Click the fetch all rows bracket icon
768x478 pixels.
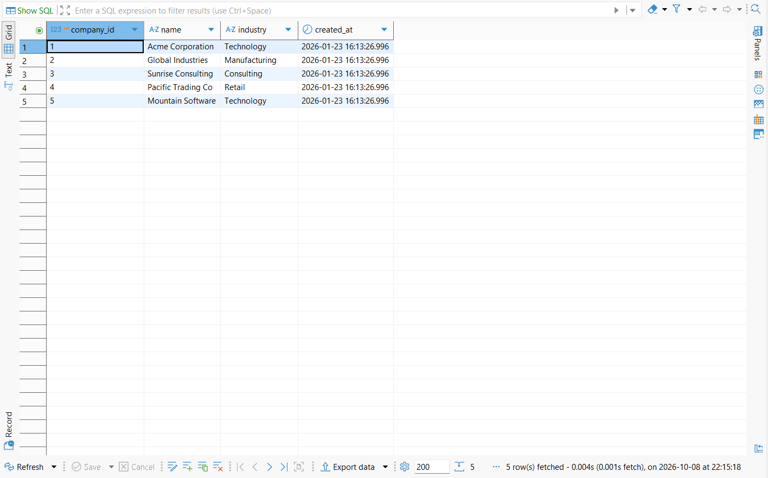[x=299, y=467]
